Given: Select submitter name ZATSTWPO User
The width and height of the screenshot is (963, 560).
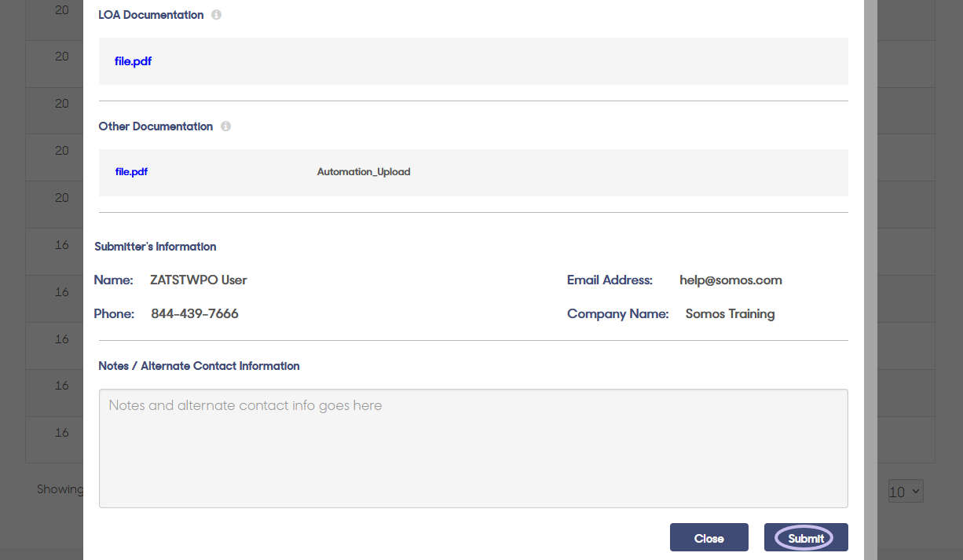Looking at the screenshot, I should point(198,280).
